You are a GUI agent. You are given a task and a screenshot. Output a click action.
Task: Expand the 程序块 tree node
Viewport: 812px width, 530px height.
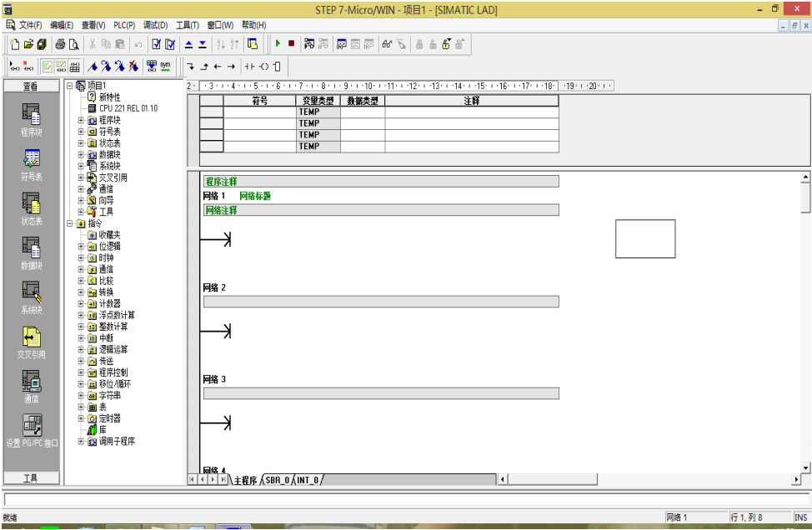click(81, 120)
